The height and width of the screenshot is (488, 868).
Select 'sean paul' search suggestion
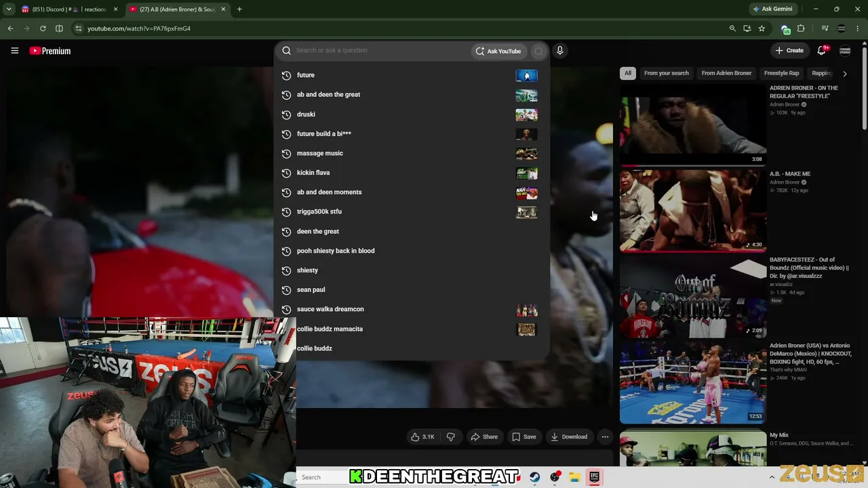point(412,289)
